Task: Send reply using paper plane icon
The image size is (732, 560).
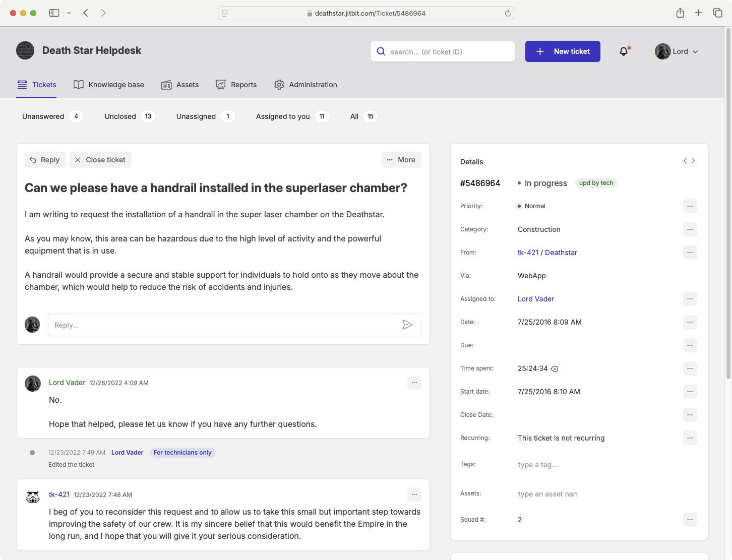Action: pyautogui.click(x=407, y=325)
